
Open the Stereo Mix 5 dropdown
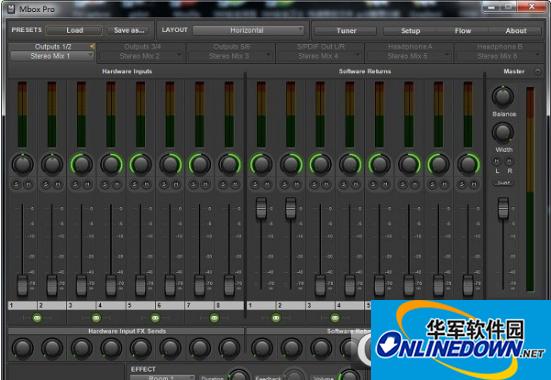(409, 56)
